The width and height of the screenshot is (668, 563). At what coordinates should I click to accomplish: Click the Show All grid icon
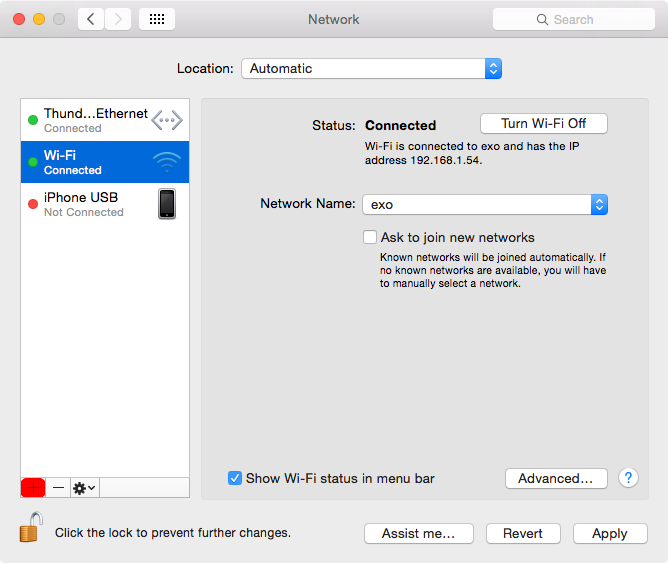pos(156,19)
